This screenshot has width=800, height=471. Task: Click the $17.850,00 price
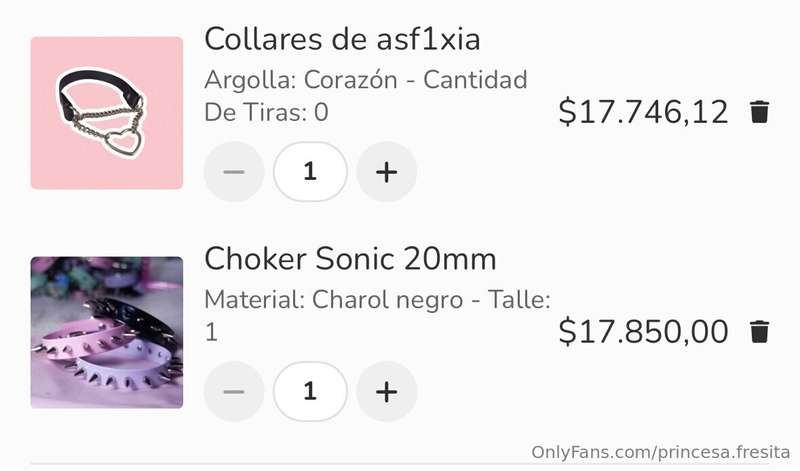pyautogui.click(x=643, y=332)
